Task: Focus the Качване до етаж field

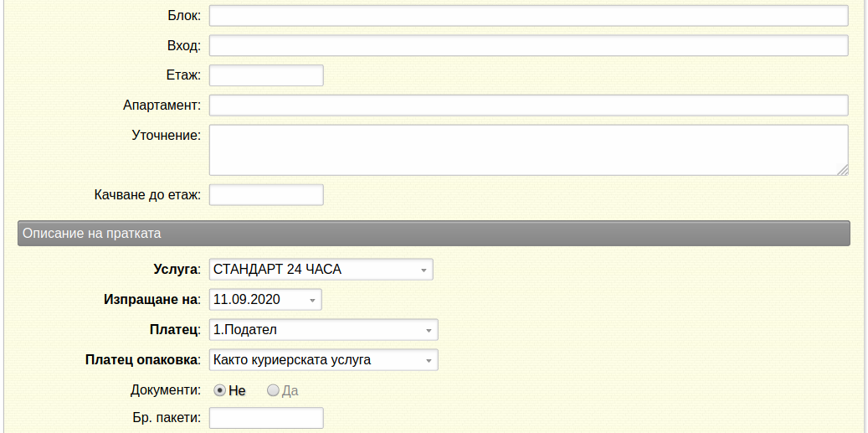Action: click(x=266, y=195)
